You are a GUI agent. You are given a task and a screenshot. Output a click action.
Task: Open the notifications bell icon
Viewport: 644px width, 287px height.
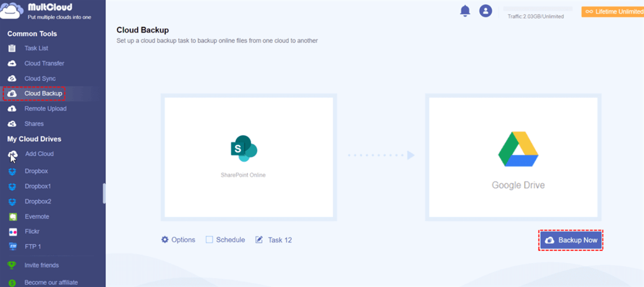(x=465, y=11)
